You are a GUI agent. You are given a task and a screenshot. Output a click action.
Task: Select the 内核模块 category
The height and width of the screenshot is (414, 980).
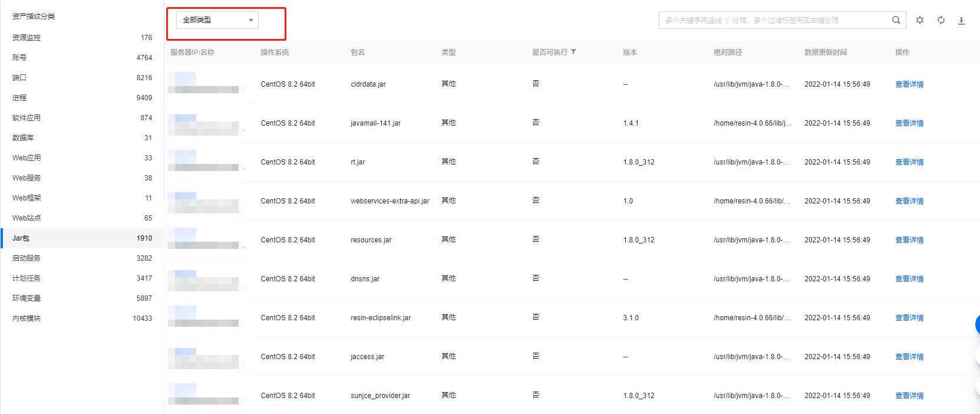coord(27,318)
